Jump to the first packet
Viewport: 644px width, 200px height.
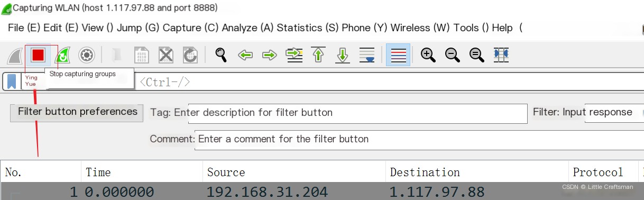click(318, 54)
